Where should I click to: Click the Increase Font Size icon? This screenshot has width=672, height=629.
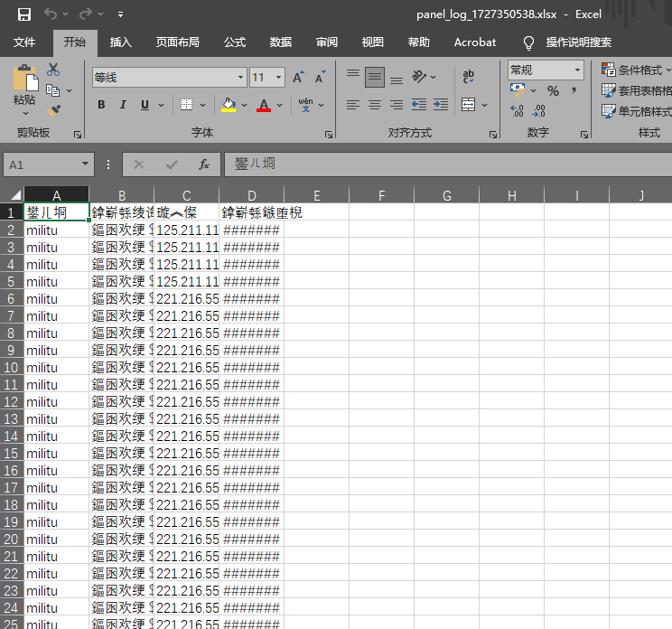click(x=298, y=77)
